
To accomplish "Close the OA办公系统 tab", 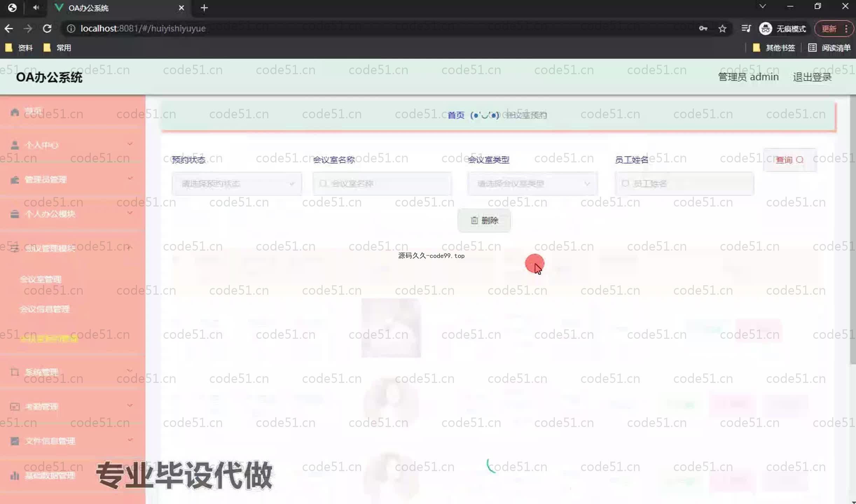I will (181, 8).
